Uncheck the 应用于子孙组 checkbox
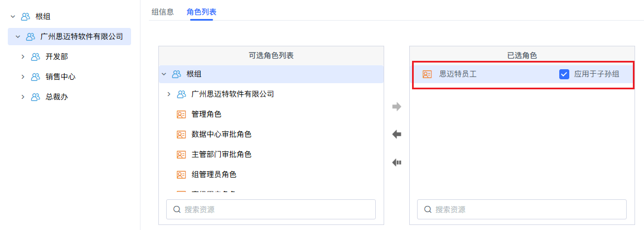Image resolution: width=644 pixels, height=230 pixels. (x=564, y=74)
